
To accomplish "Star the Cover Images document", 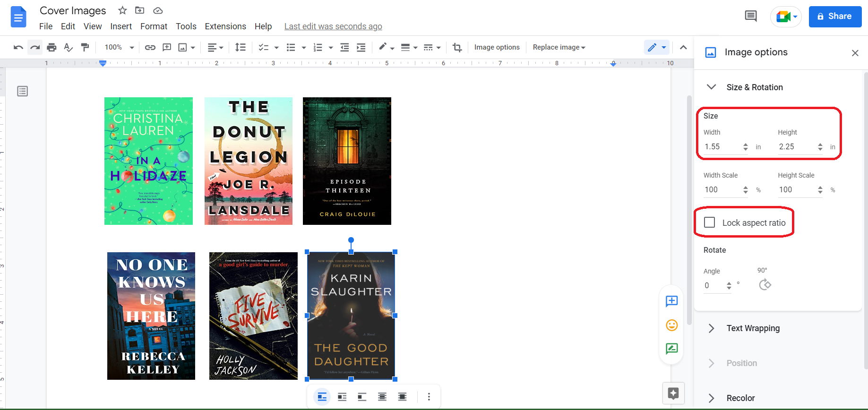I will pos(122,10).
